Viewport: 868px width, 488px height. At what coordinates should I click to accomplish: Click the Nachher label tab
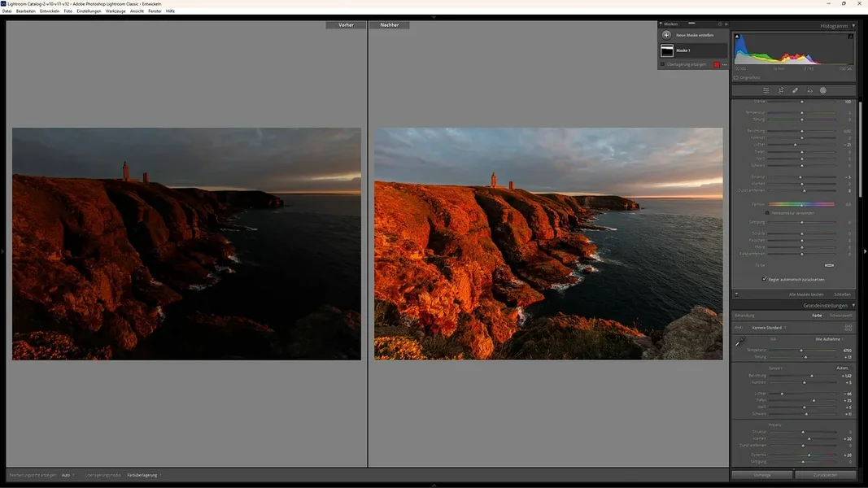point(389,25)
